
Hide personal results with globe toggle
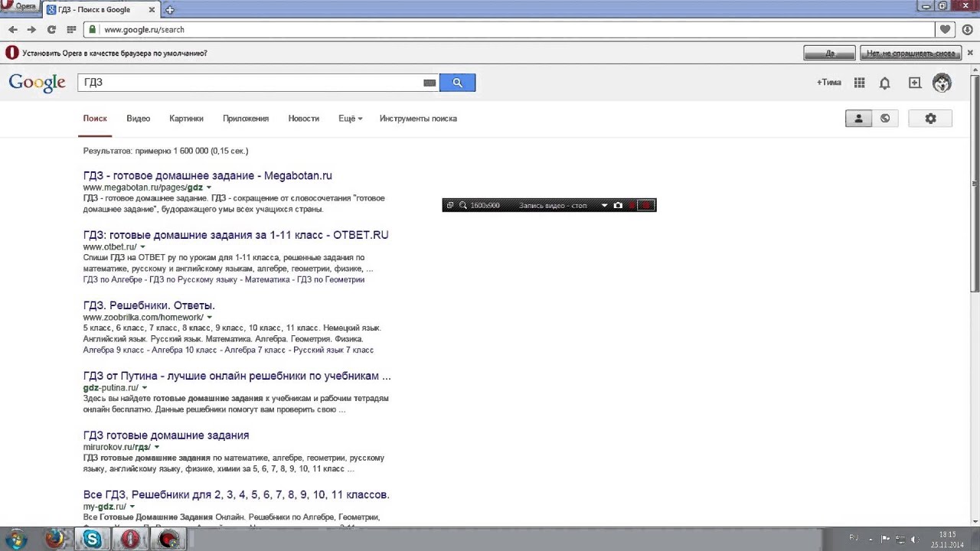click(x=885, y=119)
